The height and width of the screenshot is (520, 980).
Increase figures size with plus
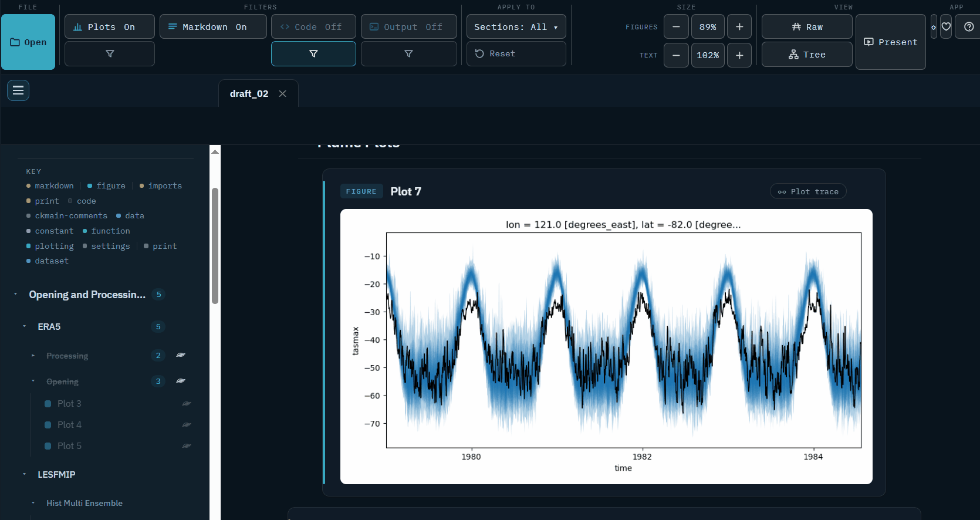point(739,27)
